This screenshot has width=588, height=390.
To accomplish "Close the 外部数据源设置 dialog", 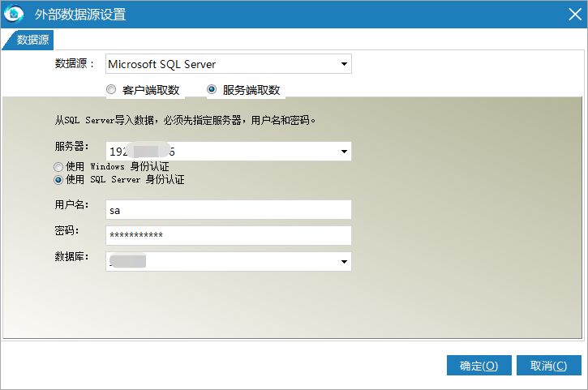I will pos(574,15).
